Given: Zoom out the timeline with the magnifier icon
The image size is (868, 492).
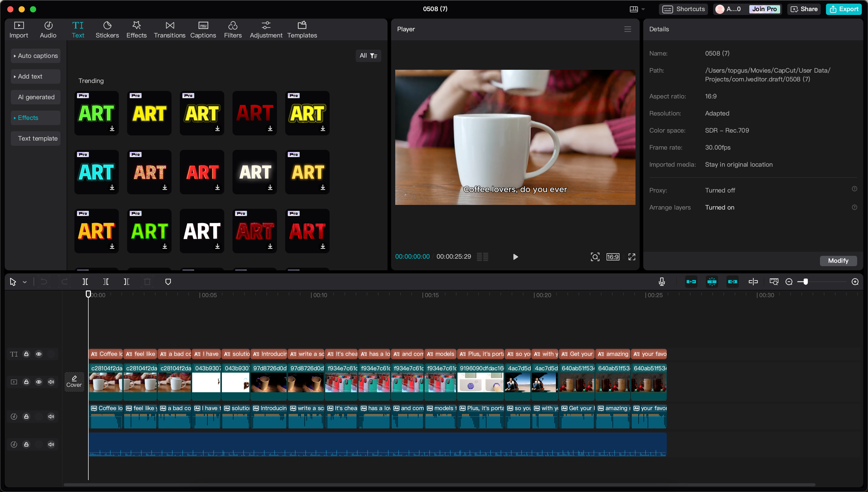Looking at the screenshot, I should tap(789, 281).
